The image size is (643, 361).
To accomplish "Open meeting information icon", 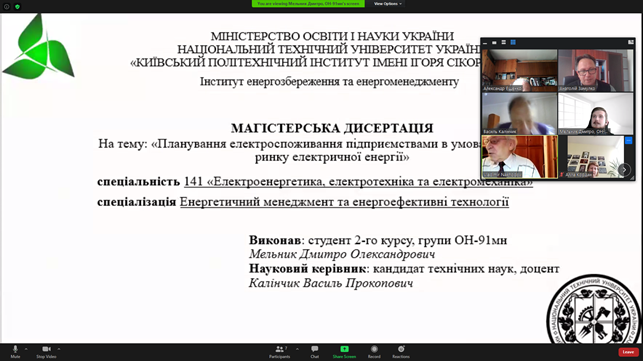I will click(7, 7).
